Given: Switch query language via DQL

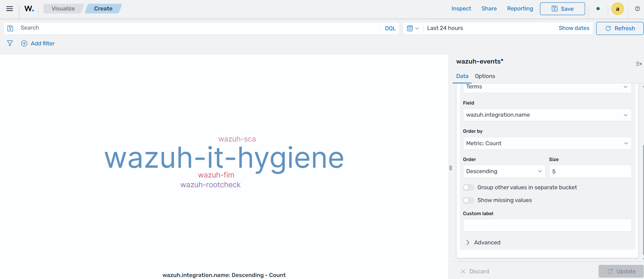Looking at the screenshot, I should click(390, 28).
